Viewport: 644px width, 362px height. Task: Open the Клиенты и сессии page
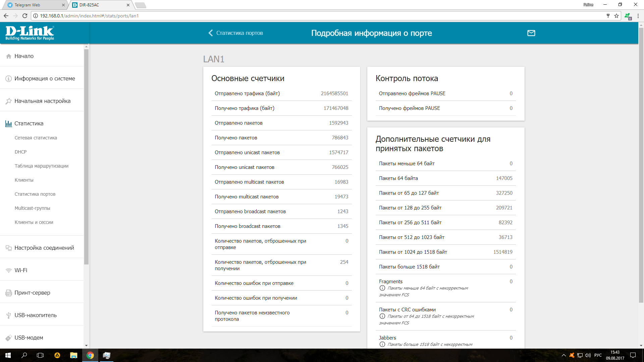click(34, 222)
